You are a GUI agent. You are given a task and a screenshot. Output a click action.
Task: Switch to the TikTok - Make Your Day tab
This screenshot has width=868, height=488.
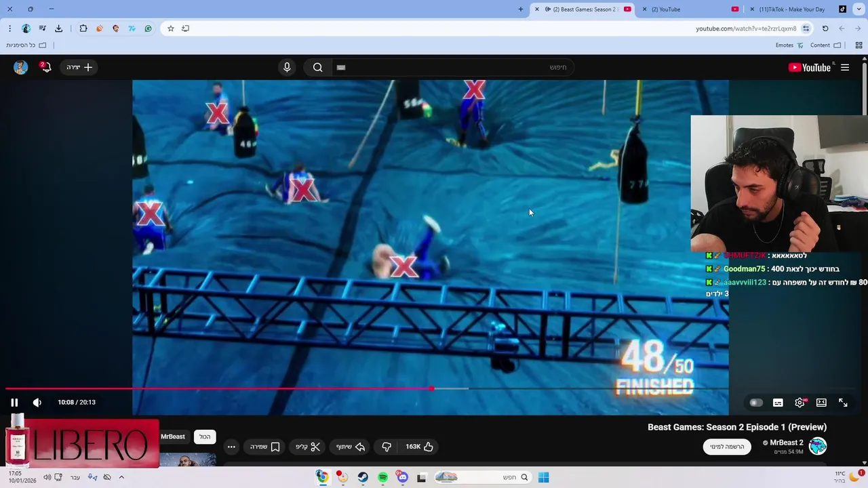799,9
